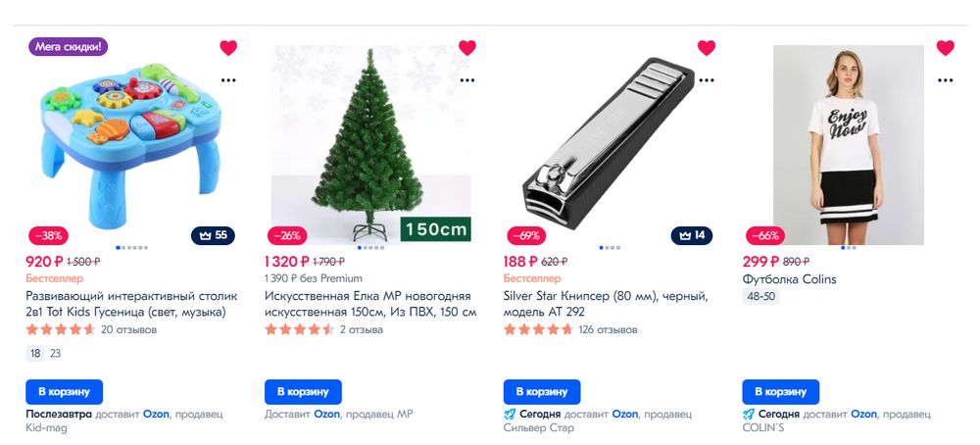Click the Мега скидки! purple label

pyautogui.click(x=69, y=46)
